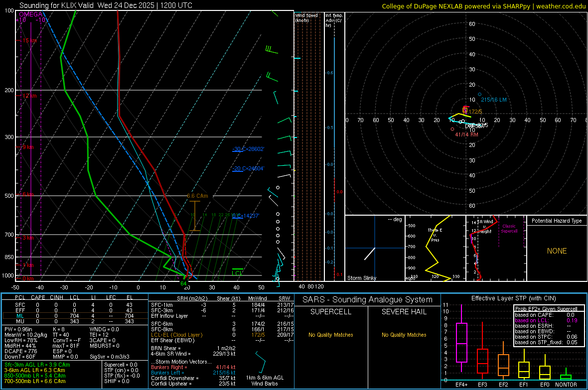Click the 0 C=14237' freezing level label
Screen dimensions: 588x390
(246, 216)
